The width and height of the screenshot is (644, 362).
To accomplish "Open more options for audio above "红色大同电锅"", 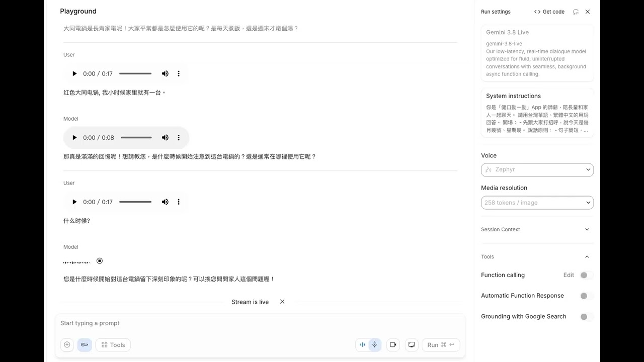I will click(x=179, y=74).
